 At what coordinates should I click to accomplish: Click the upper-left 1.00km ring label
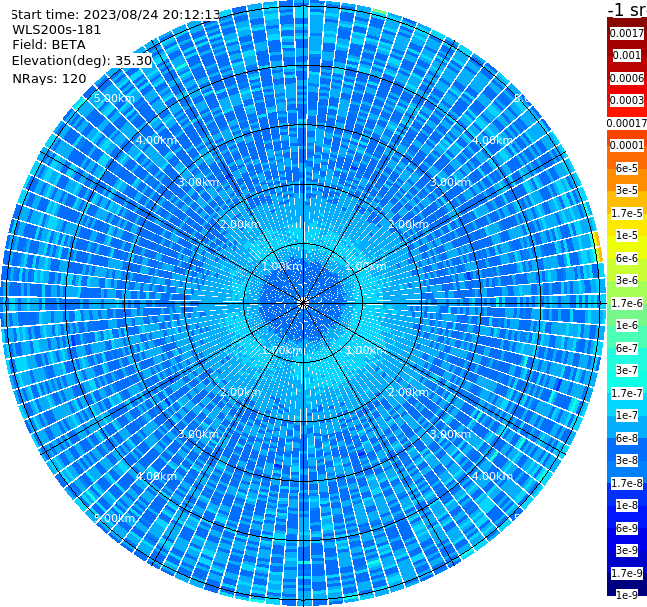click(x=282, y=266)
